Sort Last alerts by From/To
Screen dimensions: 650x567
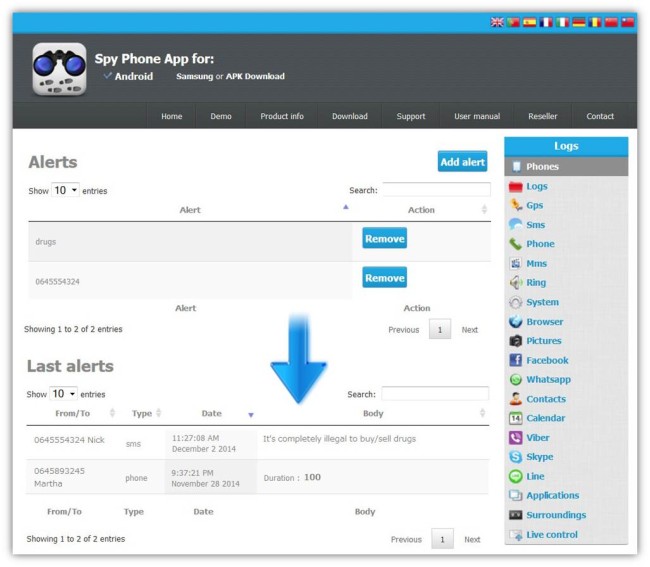[73, 413]
